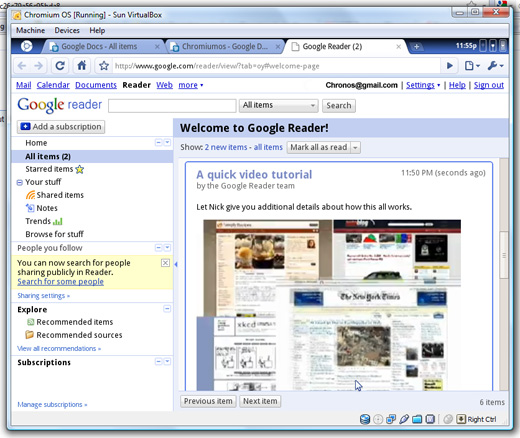Open the home page icon

82,66
